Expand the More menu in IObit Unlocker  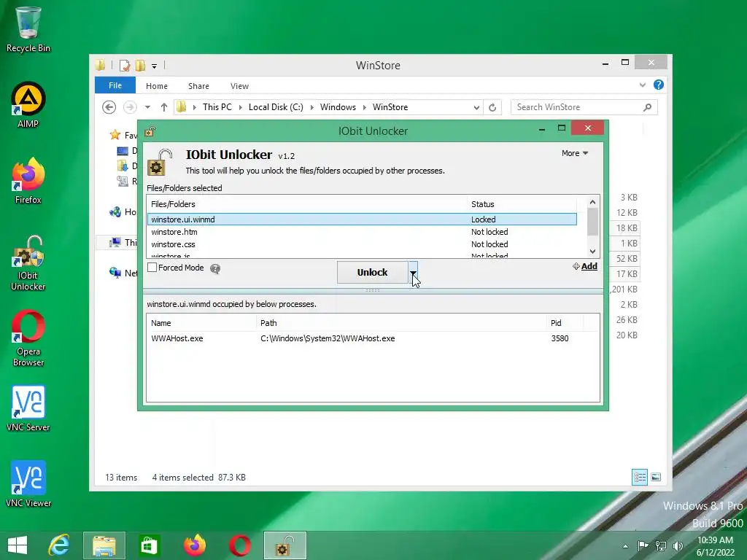pyautogui.click(x=575, y=153)
